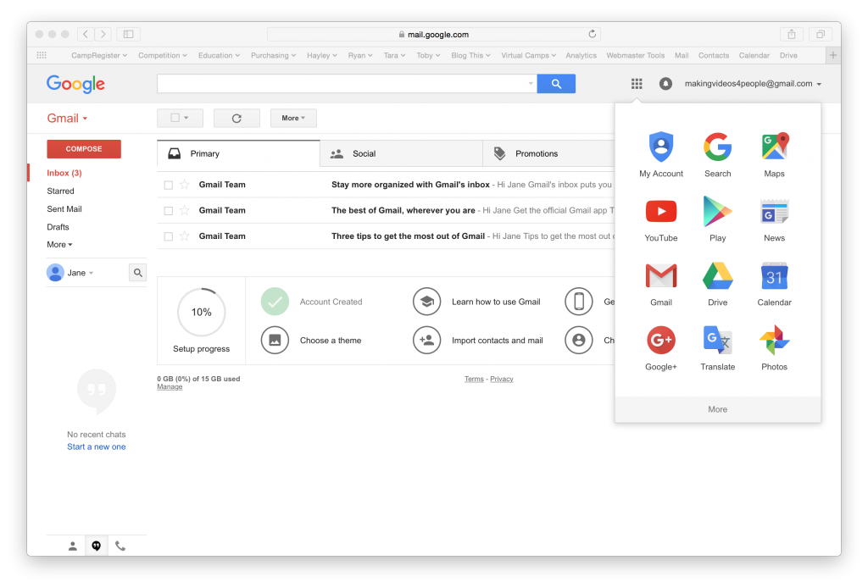Show search options arrow in search box

(531, 84)
